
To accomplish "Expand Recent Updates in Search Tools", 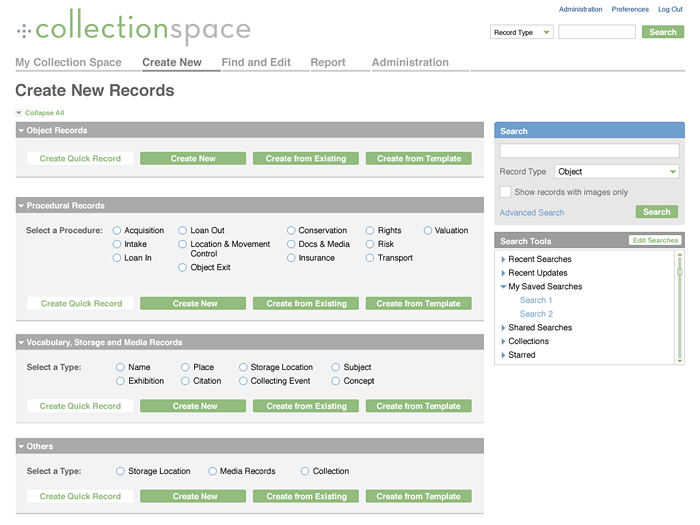I will click(503, 273).
